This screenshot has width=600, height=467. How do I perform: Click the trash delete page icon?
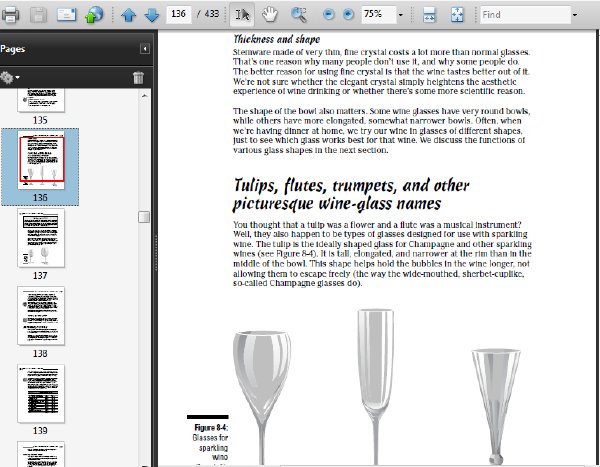[x=138, y=78]
